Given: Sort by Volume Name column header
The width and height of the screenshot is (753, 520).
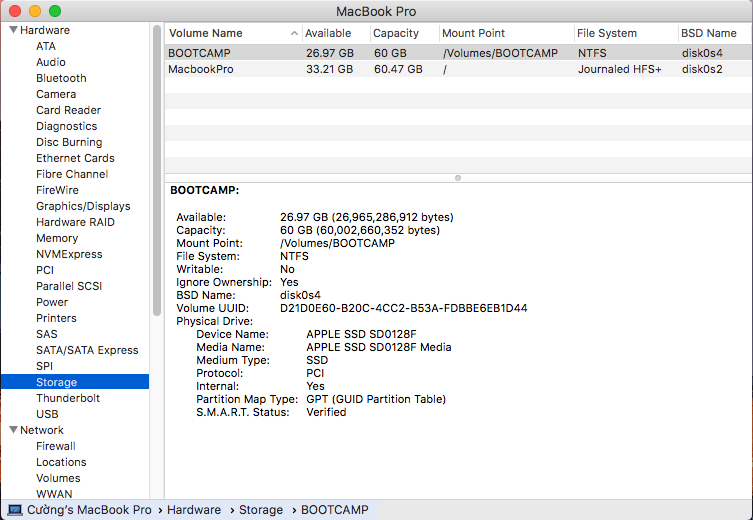Looking at the screenshot, I should point(205,33).
